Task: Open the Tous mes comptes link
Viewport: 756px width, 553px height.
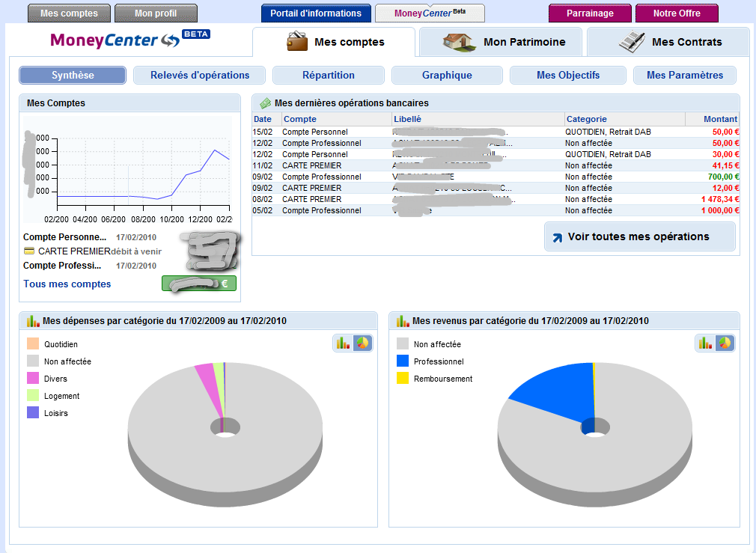Action: pyautogui.click(x=67, y=284)
